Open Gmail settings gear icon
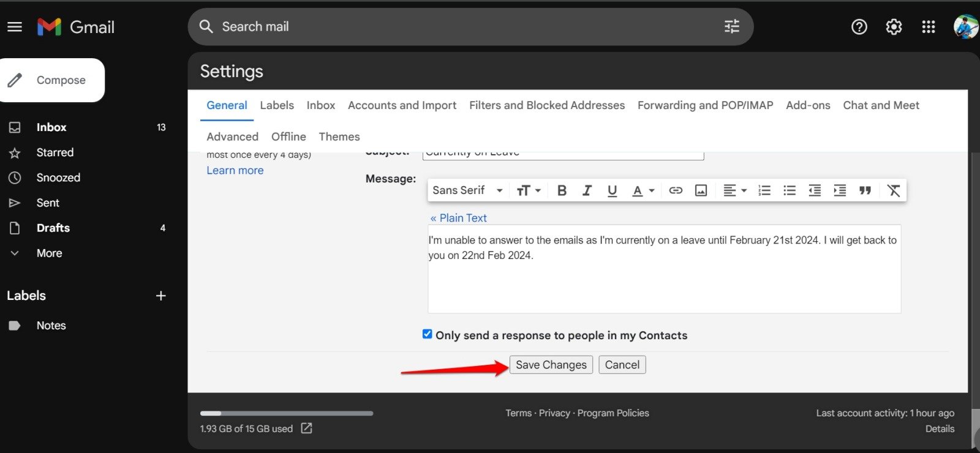This screenshot has height=453, width=980. (x=894, y=27)
